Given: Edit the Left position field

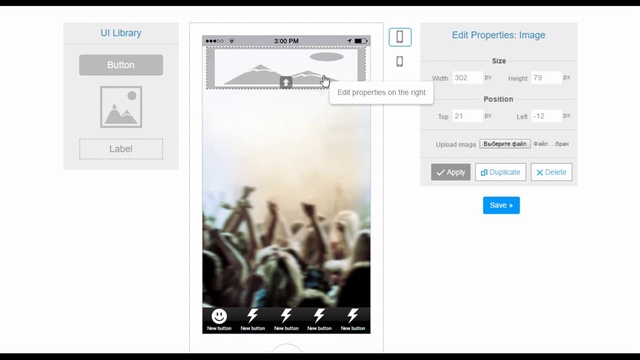Looking at the screenshot, I should coord(547,116).
